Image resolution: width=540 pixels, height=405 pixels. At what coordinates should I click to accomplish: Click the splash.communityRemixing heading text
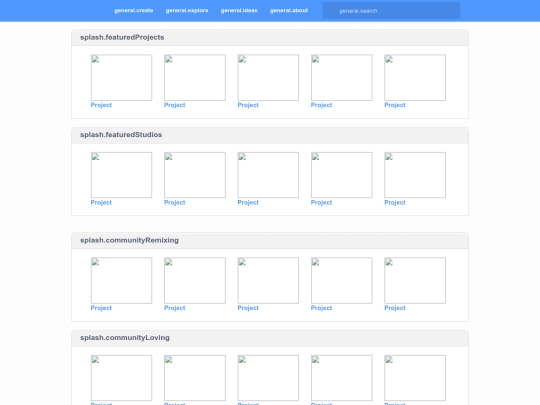129,240
